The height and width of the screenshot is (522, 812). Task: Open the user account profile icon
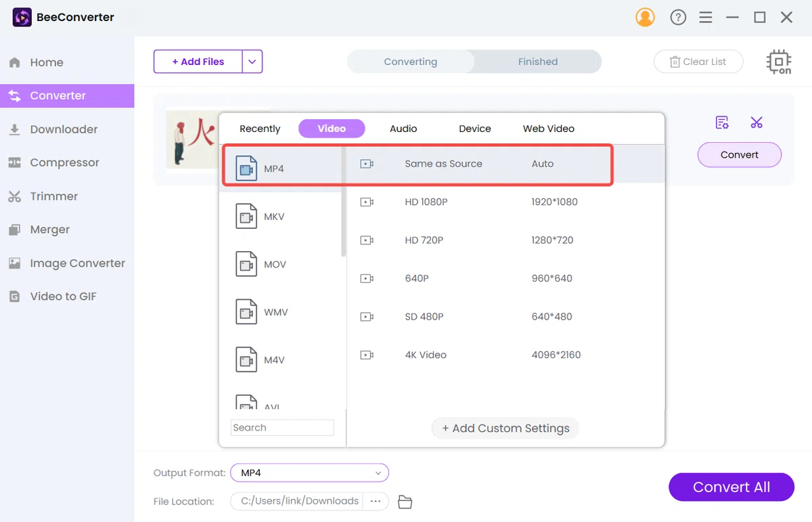(645, 17)
